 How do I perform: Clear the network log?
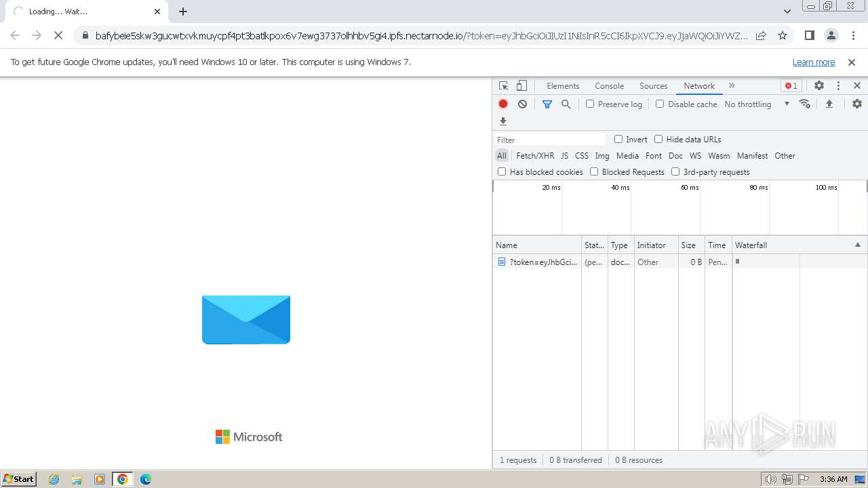(522, 104)
